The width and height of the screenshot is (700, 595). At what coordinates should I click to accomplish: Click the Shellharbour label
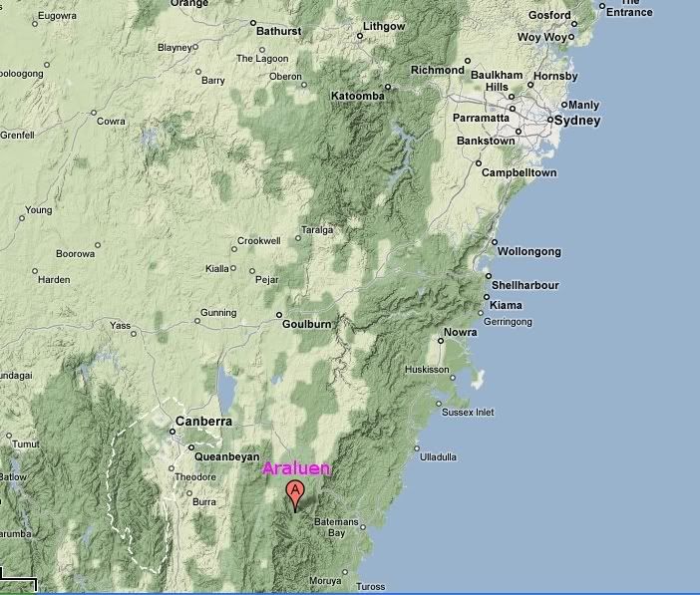(525, 285)
